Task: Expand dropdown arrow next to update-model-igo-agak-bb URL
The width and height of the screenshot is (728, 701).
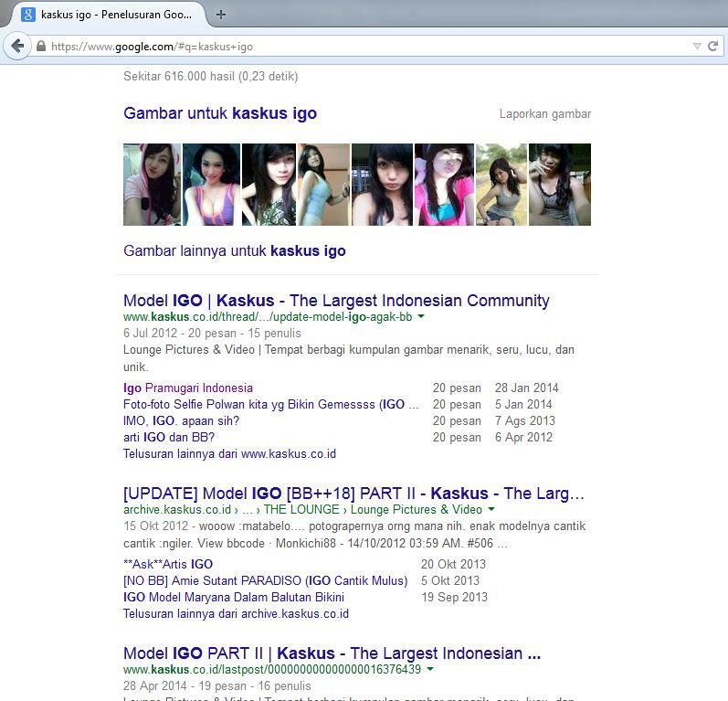Action: (x=421, y=316)
